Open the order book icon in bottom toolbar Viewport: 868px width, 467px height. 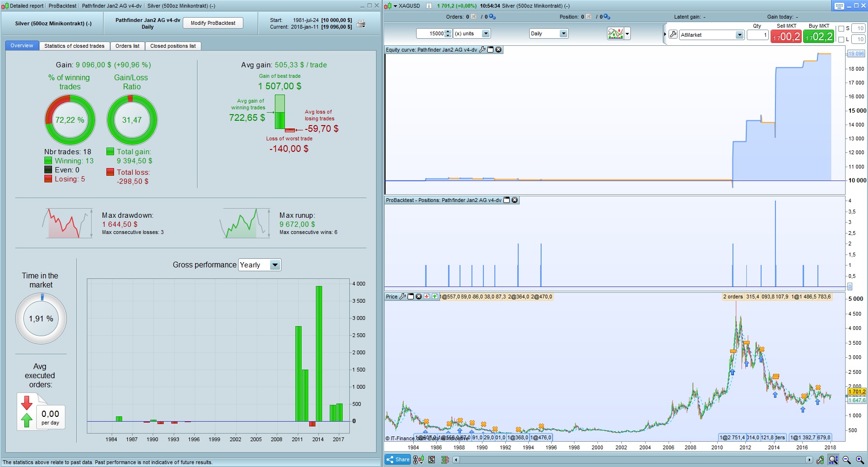445,460
